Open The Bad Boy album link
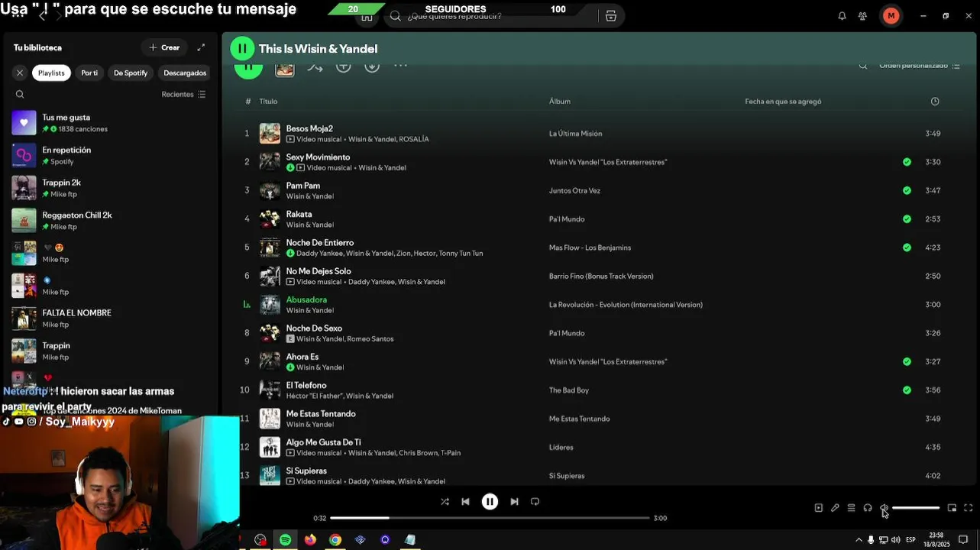Viewport: 980px width, 550px height. (569, 390)
